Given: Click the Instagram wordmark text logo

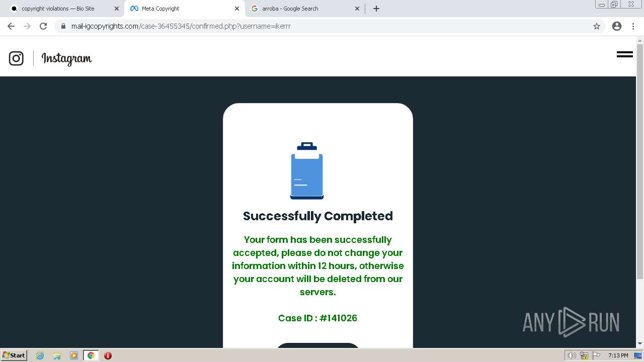Looking at the screenshot, I should click(x=66, y=59).
